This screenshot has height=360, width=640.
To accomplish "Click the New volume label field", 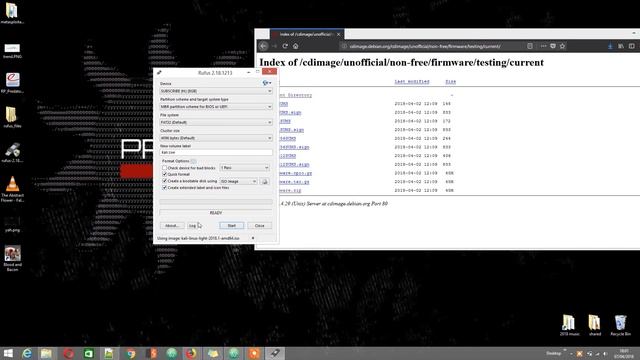I will coord(216,152).
